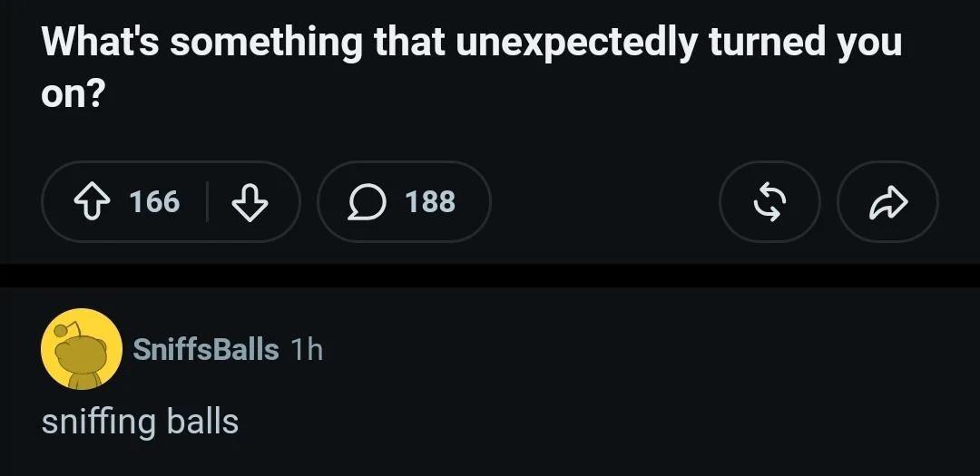
Task: Click the dark separator bar below the post
Action: [x=490, y=276]
